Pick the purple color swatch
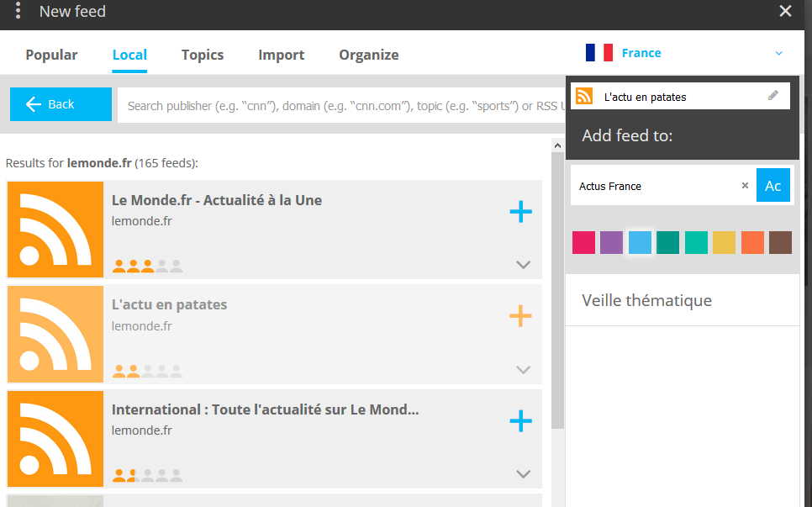812x507 pixels. click(x=612, y=242)
